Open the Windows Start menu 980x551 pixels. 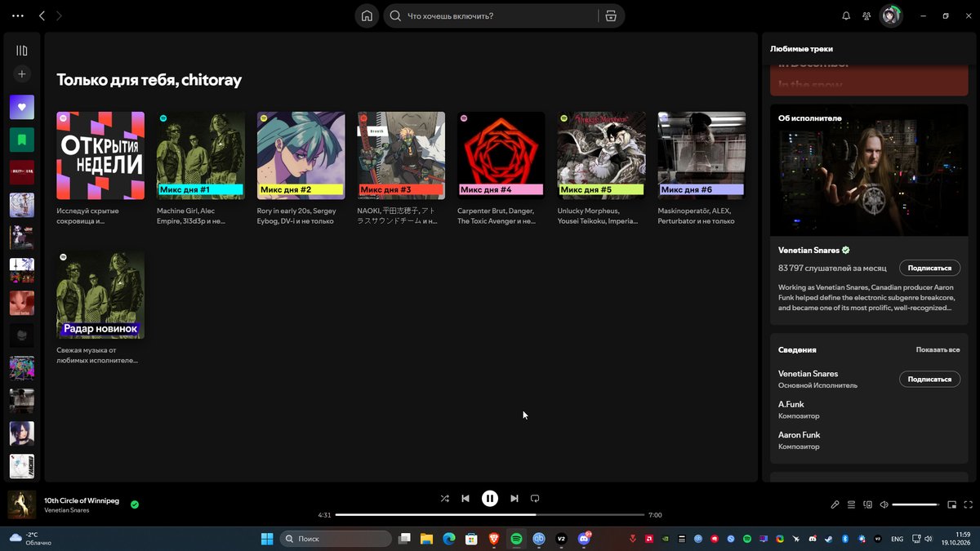click(267, 539)
